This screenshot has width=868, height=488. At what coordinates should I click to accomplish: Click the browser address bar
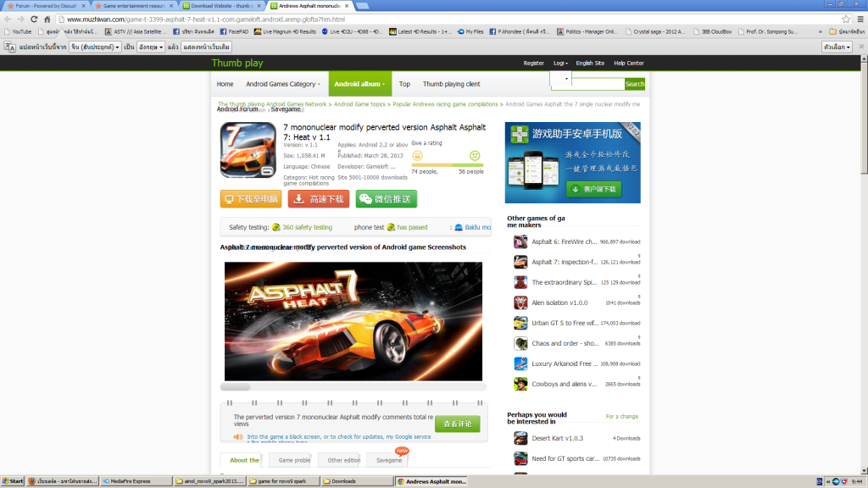pyautogui.click(x=448, y=19)
